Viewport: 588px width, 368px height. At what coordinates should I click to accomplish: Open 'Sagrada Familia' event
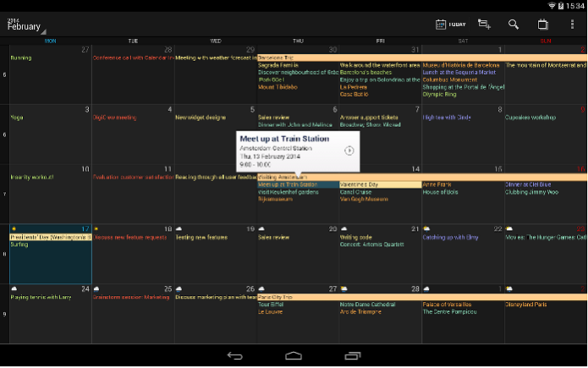278,65
